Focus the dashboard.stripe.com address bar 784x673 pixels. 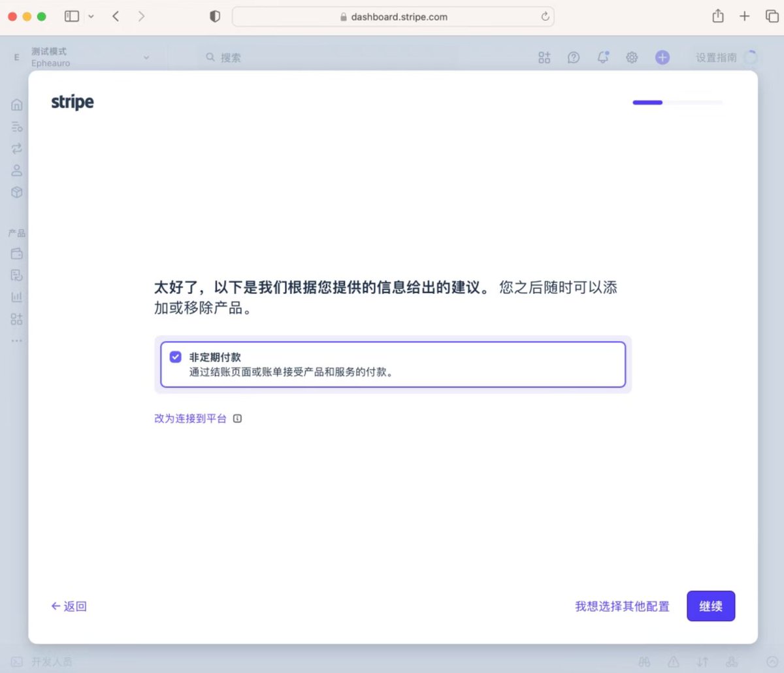click(x=393, y=17)
